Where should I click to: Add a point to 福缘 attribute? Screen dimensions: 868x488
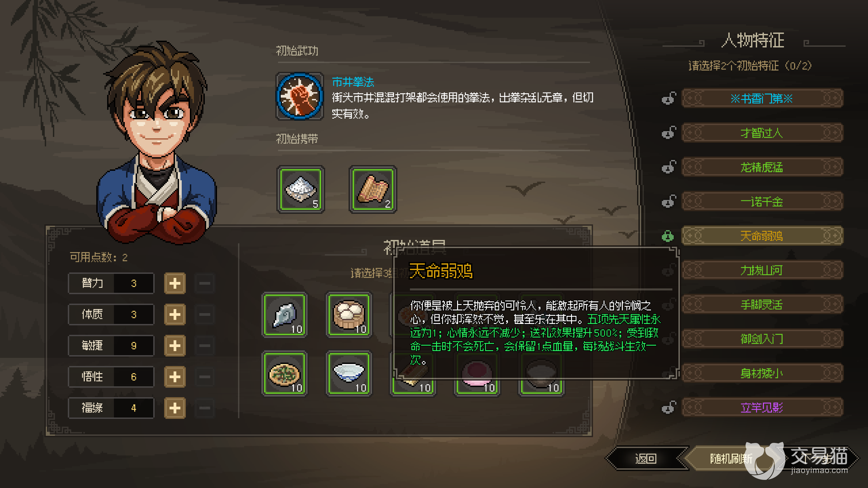point(175,408)
